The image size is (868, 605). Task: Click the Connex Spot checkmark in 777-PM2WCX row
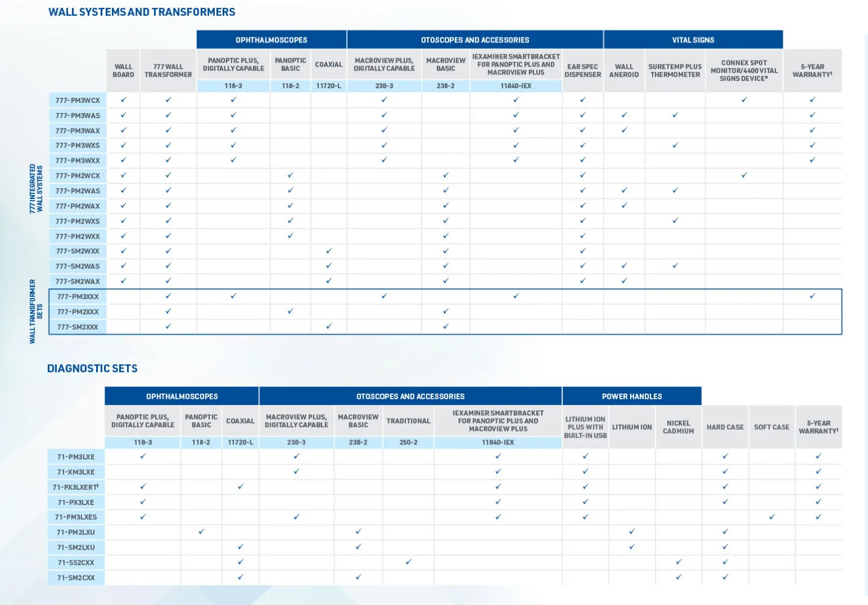point(744,175)
